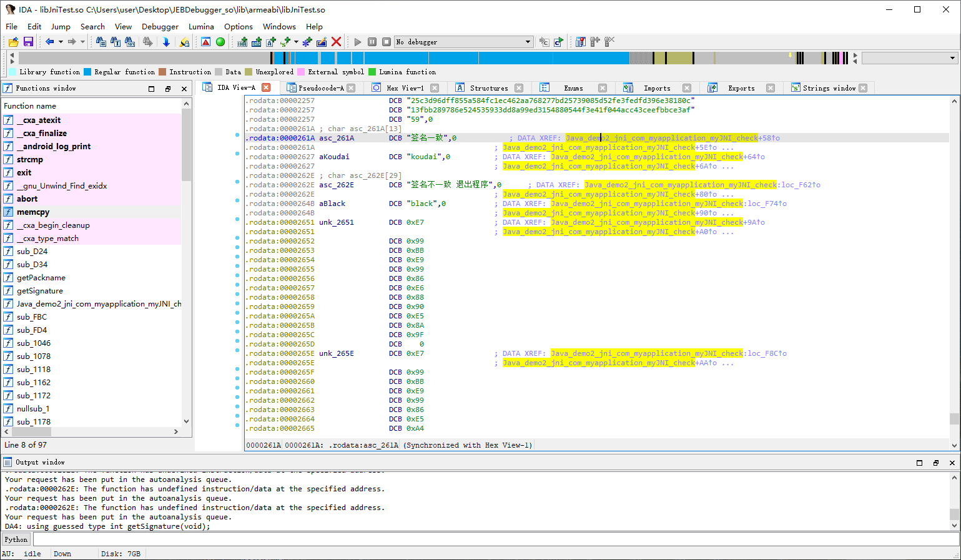Click the Python command input field

point(495,539)
